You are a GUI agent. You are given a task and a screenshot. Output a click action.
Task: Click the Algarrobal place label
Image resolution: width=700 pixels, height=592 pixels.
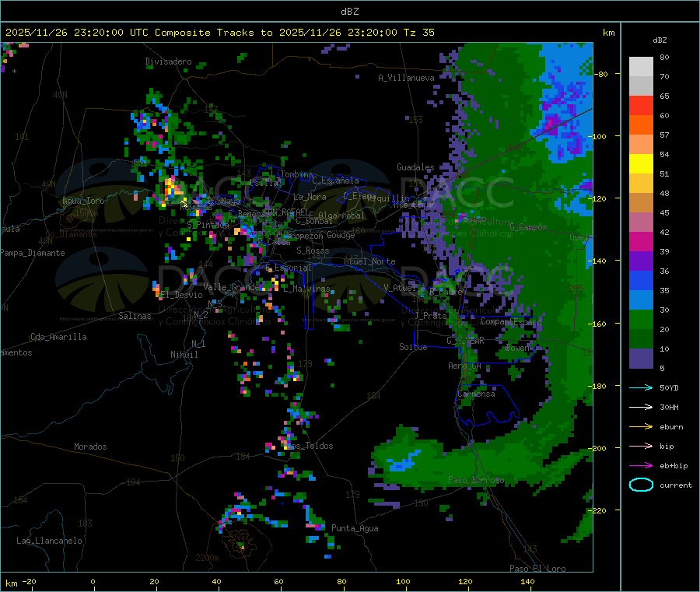pos(341,215)
